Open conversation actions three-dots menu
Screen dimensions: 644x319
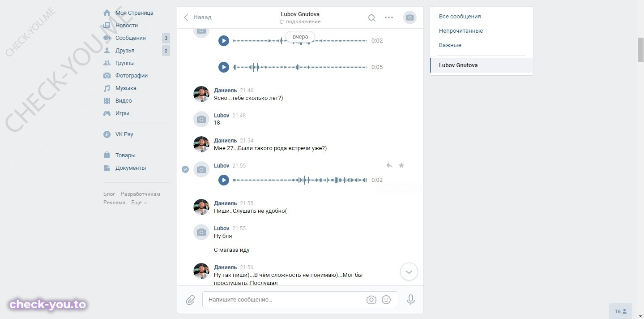[389, 18]
